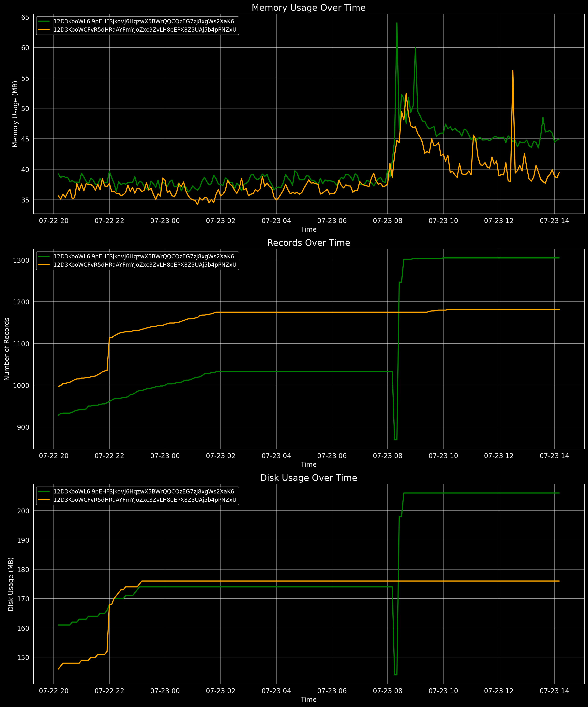This screenshot has height=707, width=588.
Task: Click the green dip bottom in Records chart
Action: [x=396, y=440]
